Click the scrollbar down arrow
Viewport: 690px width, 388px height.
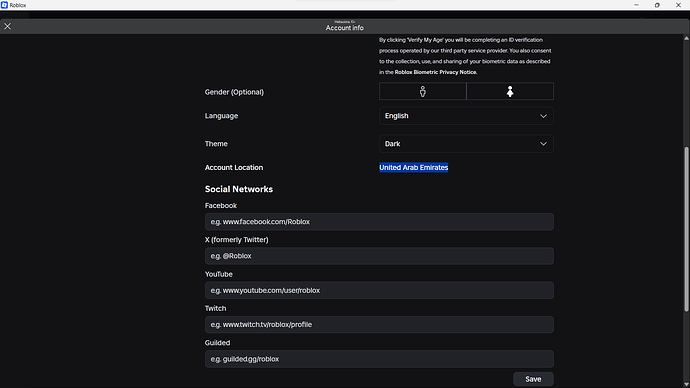(686, 384)
